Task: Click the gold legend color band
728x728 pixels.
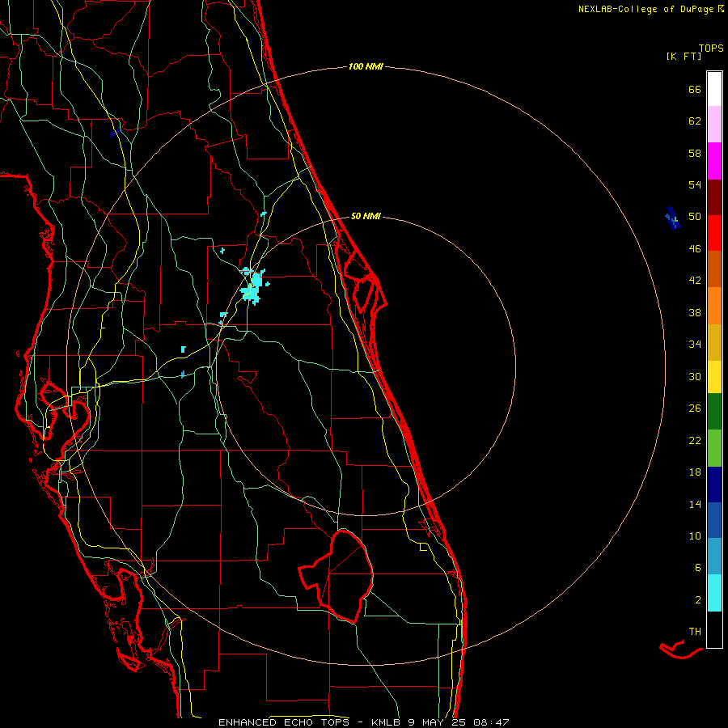Action: tap(714, 341)
